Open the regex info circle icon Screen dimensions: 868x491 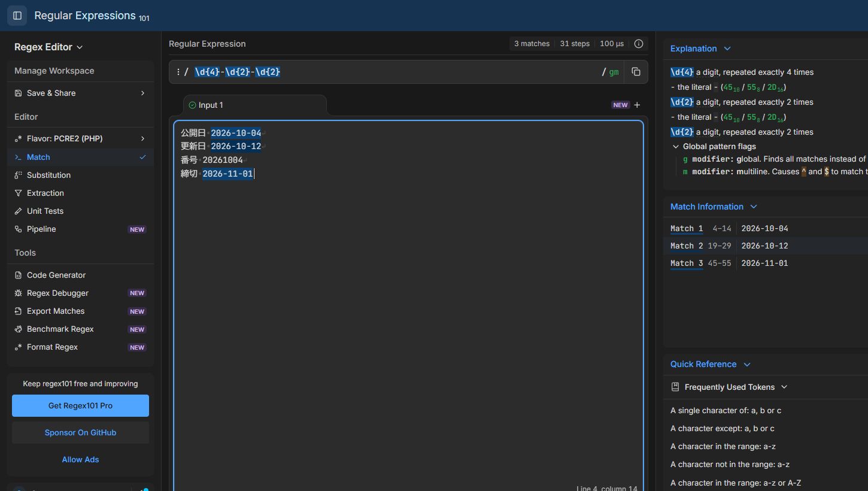[639, 44]
